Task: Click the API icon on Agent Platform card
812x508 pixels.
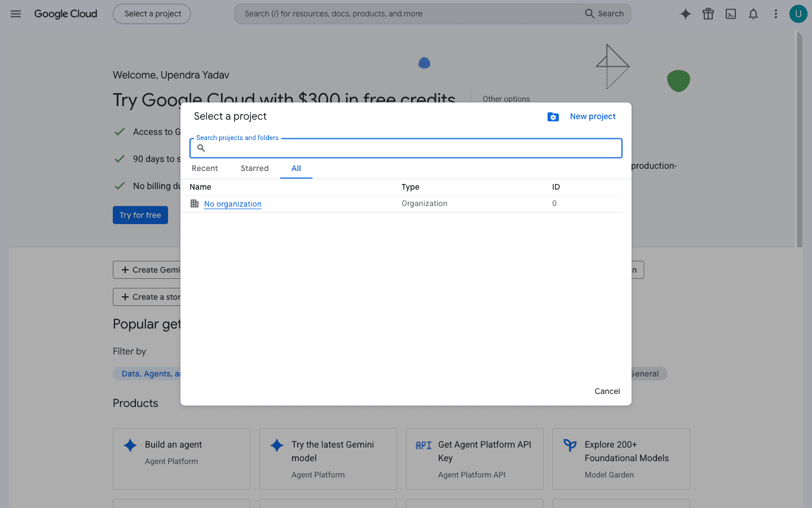Action: (423, 445)
